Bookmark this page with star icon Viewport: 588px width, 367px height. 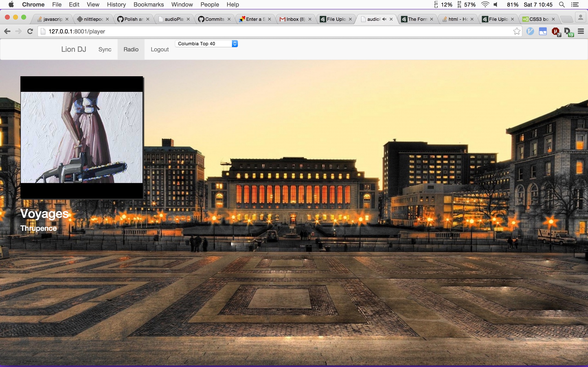pyautogui.click(x=517, y=31)
